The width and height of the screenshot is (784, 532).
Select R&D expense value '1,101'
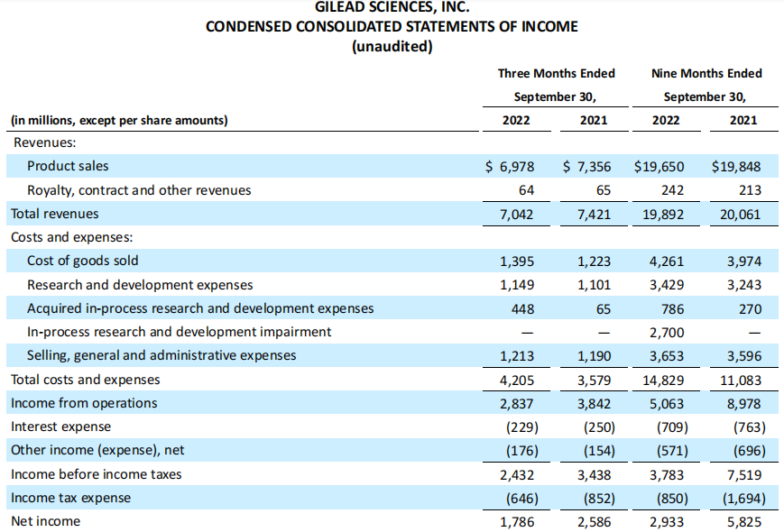pyautogui.click(x=594, y=285)
